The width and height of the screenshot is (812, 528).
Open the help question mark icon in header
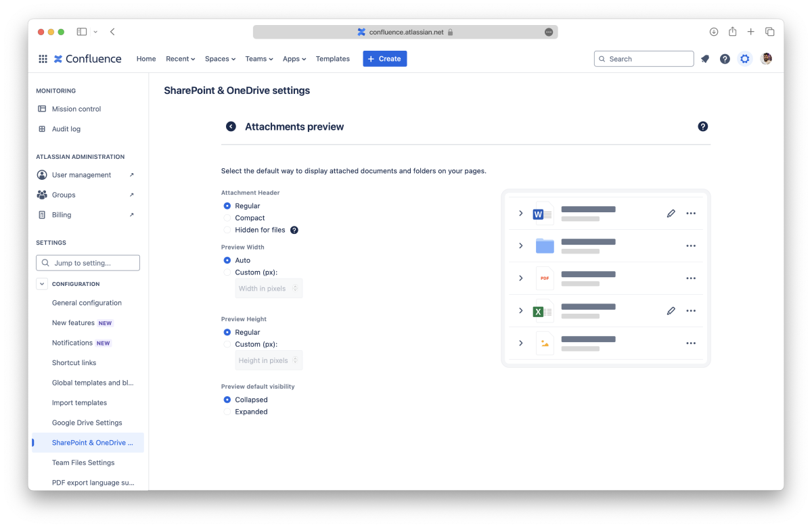click(725, 59)
